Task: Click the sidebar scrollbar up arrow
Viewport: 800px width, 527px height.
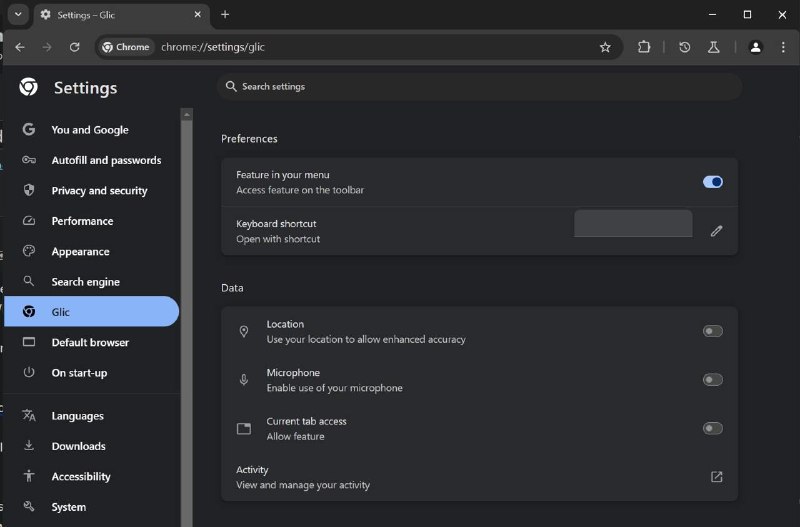Action: 187,115
